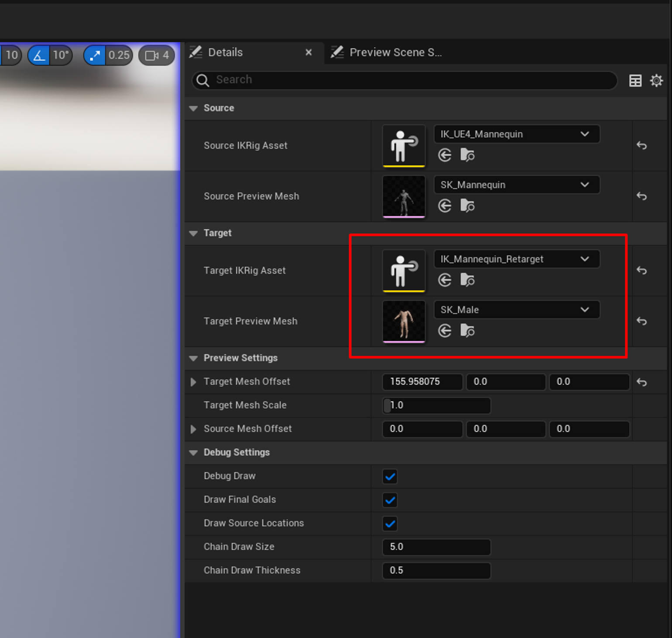
Task: Toggle Draw Source Locations checkbox
Action: point(390,524)
